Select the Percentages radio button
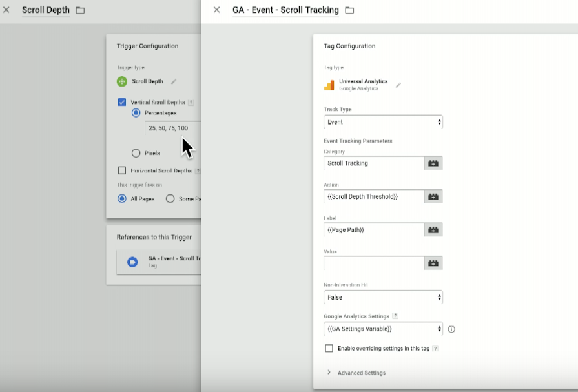This screenshot has width=578, height=392. pos(136,113)
